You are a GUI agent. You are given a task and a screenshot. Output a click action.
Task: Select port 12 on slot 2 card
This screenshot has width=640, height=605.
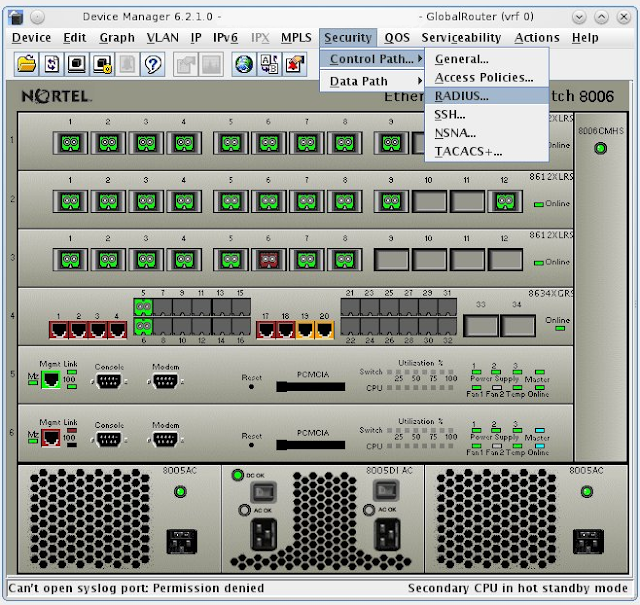pyautogui.click(x=505, y=201)
